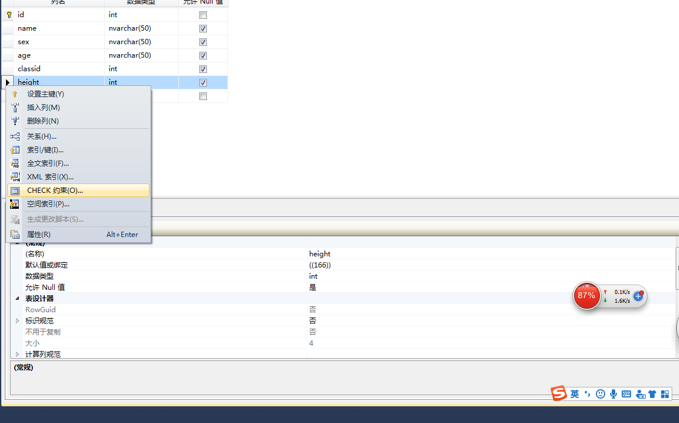Toggle Allow Null checkbox for name
Screen dimensions: 679x423
[203, 29]
